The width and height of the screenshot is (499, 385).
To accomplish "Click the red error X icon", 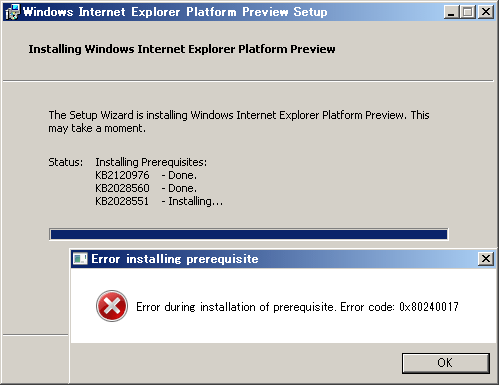I will coord(112,306).
